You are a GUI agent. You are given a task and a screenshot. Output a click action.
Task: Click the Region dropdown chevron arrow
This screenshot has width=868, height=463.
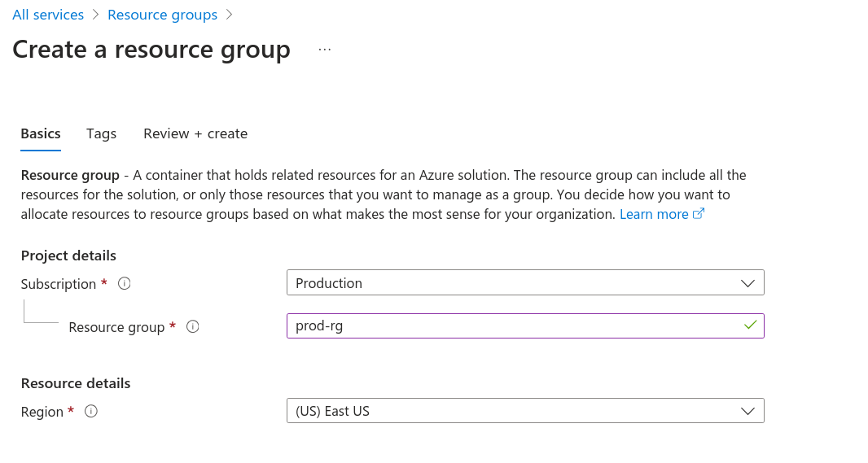(747, 411)
